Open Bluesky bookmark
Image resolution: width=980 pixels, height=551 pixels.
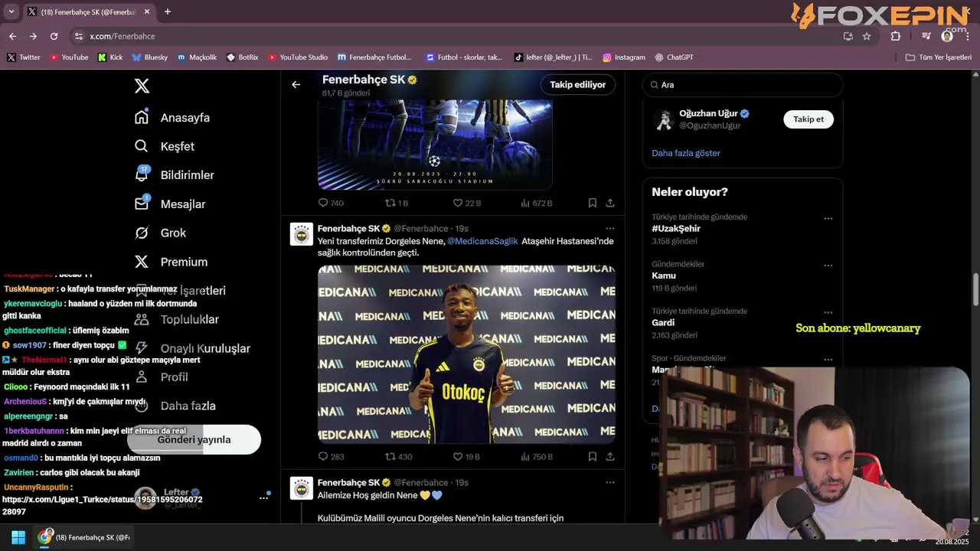tap(150, 57)
